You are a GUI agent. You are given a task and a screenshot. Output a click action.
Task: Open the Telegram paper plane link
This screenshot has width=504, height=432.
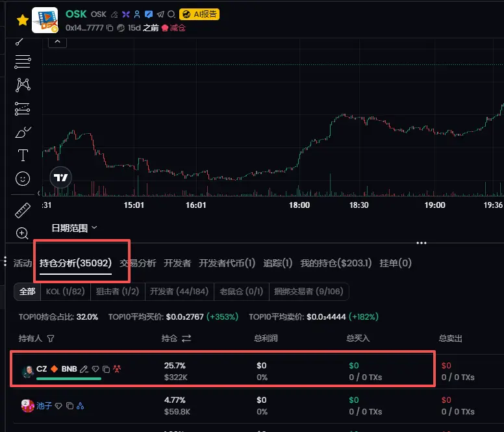point(160,14)
